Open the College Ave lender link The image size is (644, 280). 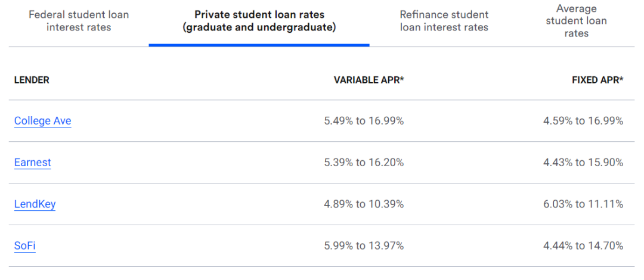coord(42,121)
